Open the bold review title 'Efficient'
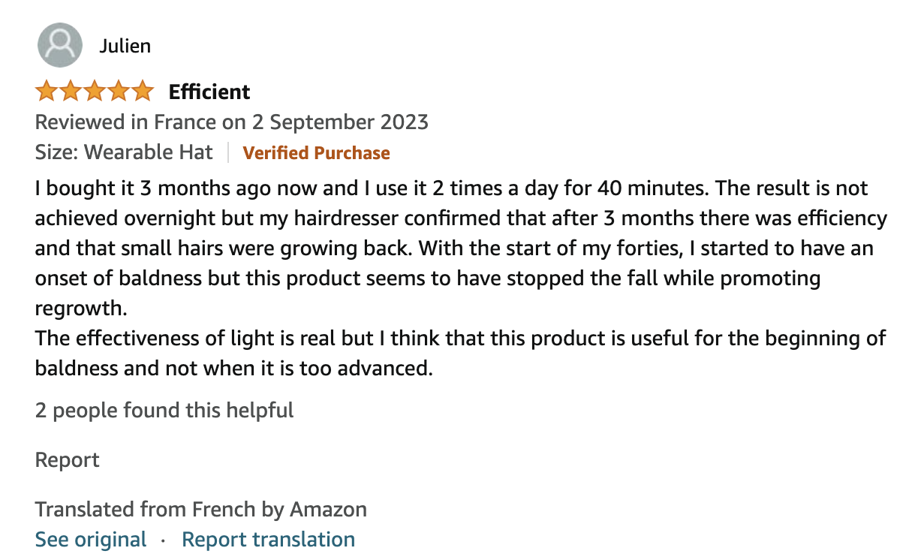This screenshot has width=924, height=560. (209, 92)
